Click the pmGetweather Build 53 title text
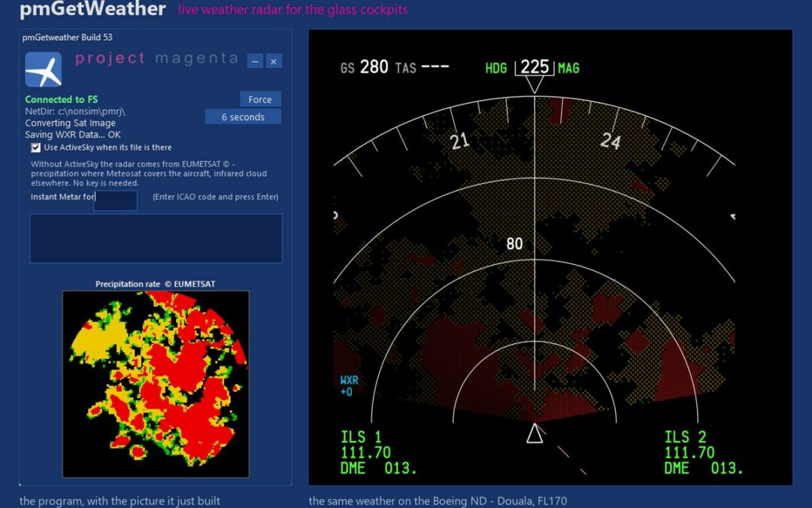The image size is (812, 508). pos(68,38)
